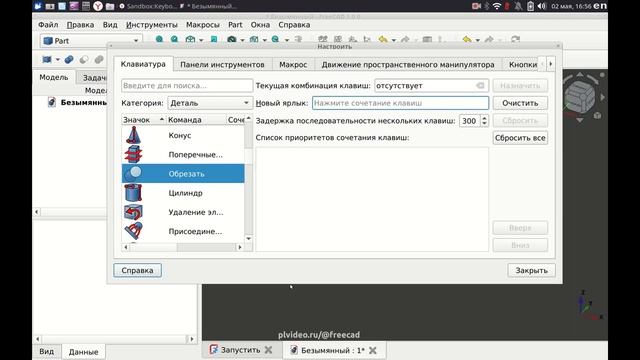Click the keyboard layout en indicator
The image size is (640, 360).
pos(600,6)
